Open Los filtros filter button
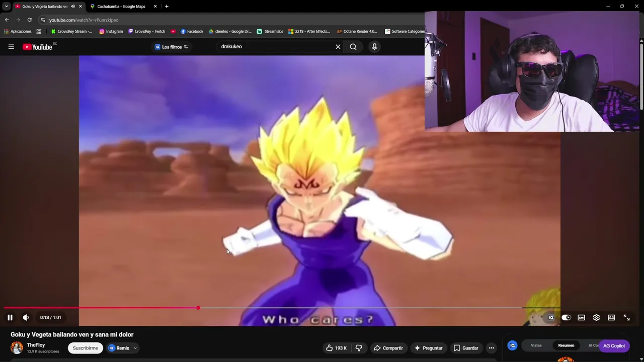The width and height of the screenshot is (644, 362). click(171, 47)
